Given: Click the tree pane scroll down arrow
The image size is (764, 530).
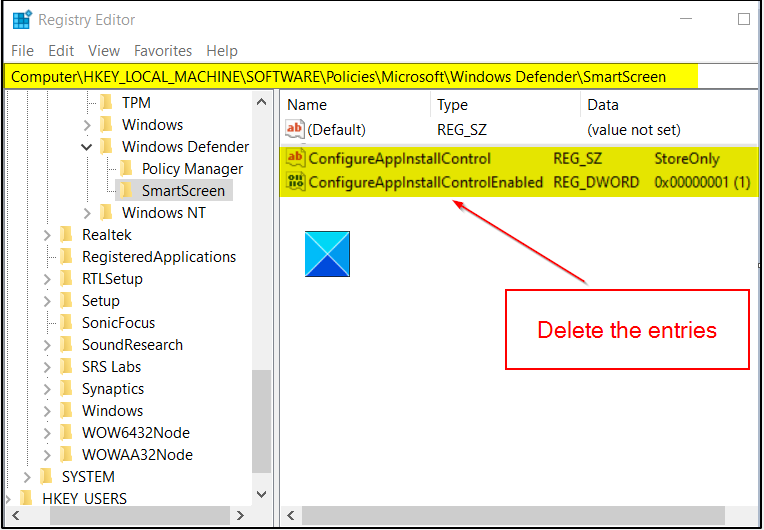Looking at the screenshot, I should pos(262,494).
